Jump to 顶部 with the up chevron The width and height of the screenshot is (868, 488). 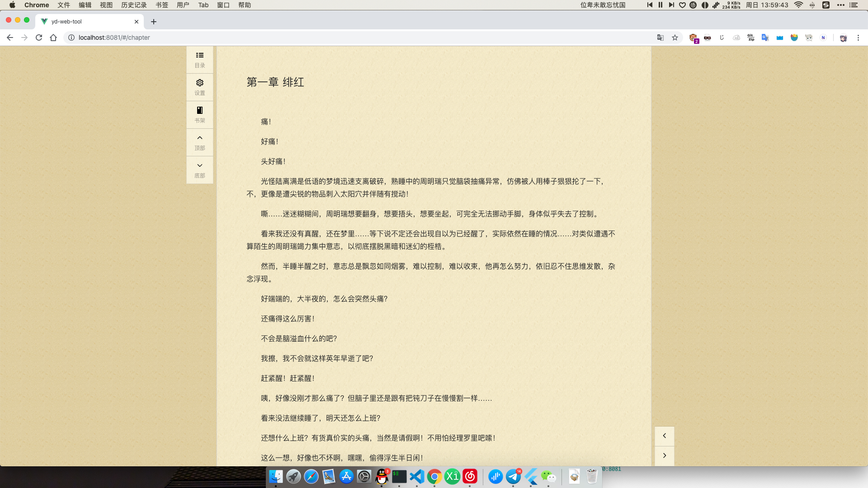coord(199,142)
